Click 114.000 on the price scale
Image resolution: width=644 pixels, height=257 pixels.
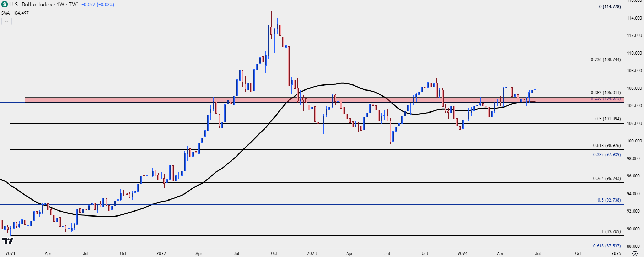[634, 18]
